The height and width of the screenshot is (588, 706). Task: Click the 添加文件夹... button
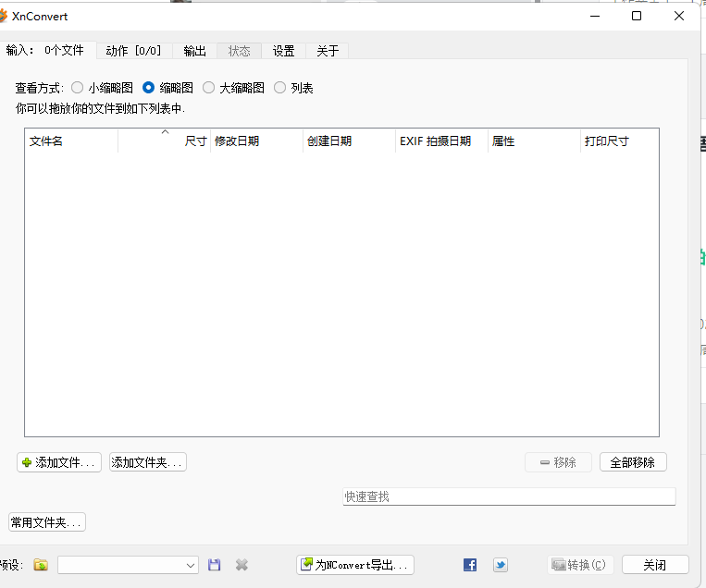pos(148,462)
